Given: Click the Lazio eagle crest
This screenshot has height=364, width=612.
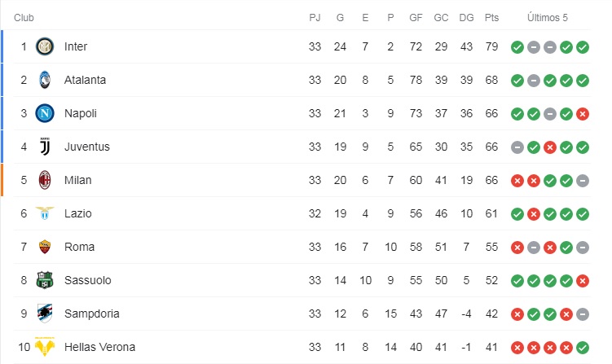Looking at the screenshot, I should (x=45, y=213).
